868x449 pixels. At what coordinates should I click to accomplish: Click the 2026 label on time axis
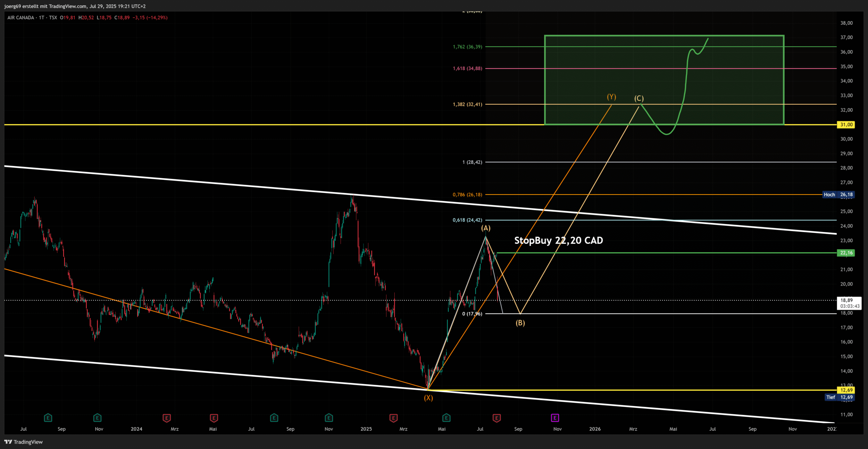[x=595, y=429]
